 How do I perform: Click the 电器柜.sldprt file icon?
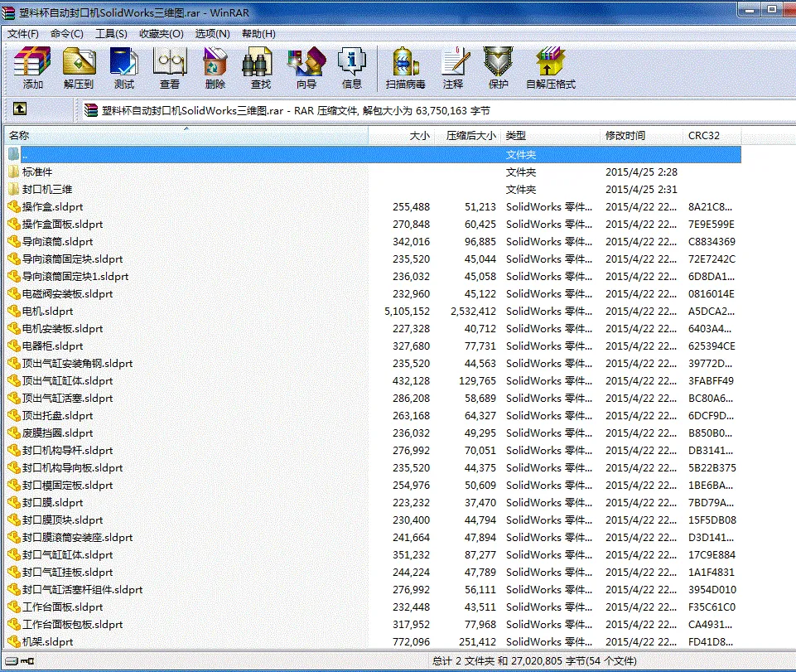14,346
